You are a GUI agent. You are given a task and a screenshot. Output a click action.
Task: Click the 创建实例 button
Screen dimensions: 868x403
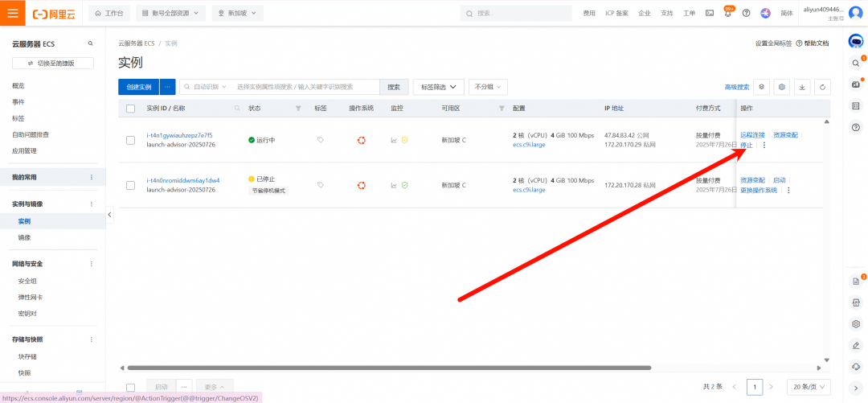click(139, 87)
